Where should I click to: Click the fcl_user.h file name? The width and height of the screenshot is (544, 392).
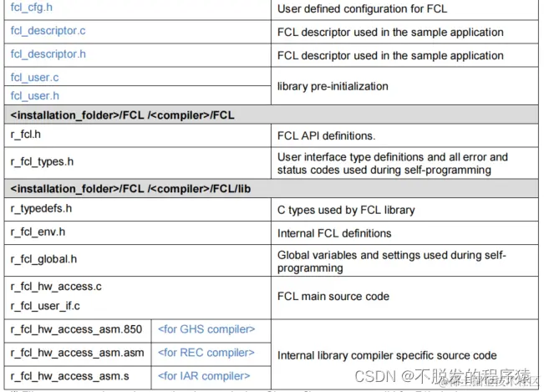(35, 96)
